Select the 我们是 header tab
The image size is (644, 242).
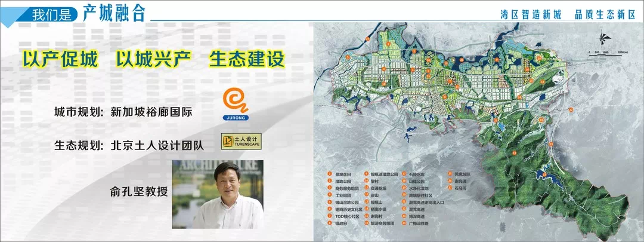click(x=51, y=12)
